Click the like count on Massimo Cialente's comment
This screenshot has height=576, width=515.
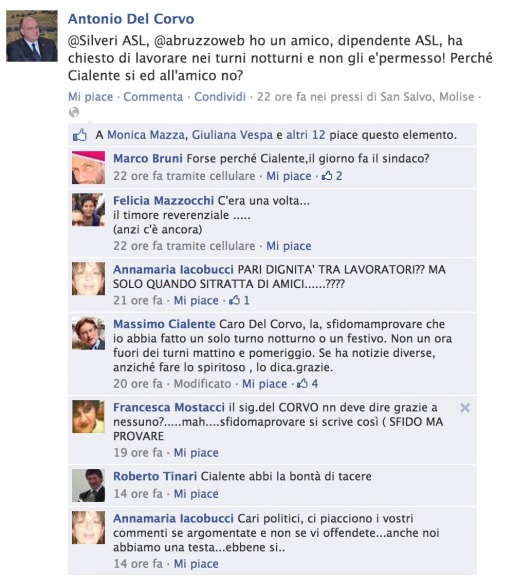(x=308, y=384)
